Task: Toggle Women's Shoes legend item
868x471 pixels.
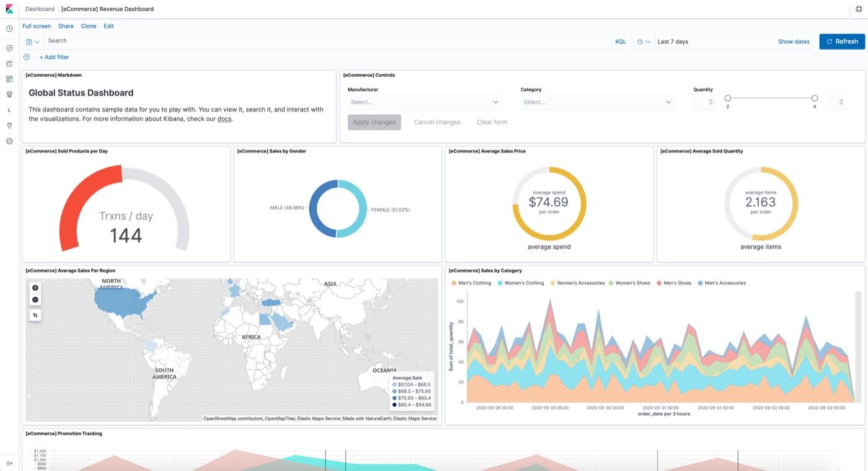Action: (629, 283)
